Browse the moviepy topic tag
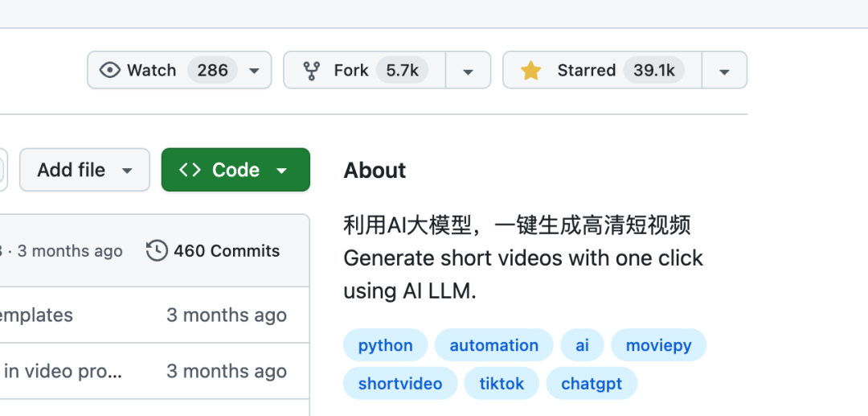 [x=658, y=345]
